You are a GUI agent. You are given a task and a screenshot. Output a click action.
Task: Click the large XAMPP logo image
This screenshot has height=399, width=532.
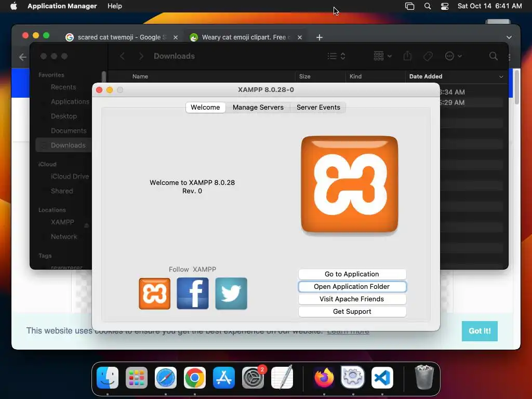(350, 184)
